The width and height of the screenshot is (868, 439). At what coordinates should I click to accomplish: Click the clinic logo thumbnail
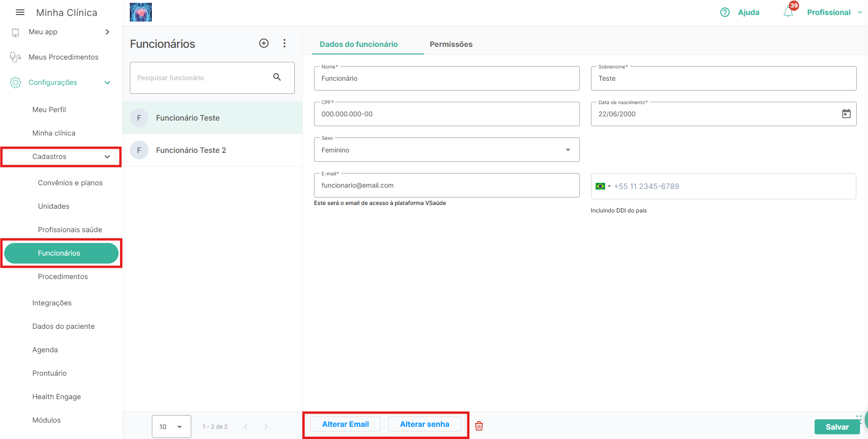coord(141,12)
